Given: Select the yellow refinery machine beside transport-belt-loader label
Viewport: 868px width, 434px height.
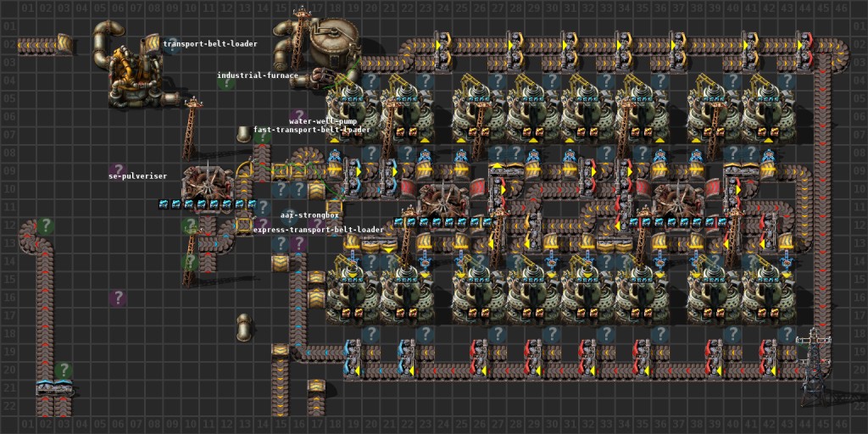Looking at the screenshot, I should coord(136,76).
